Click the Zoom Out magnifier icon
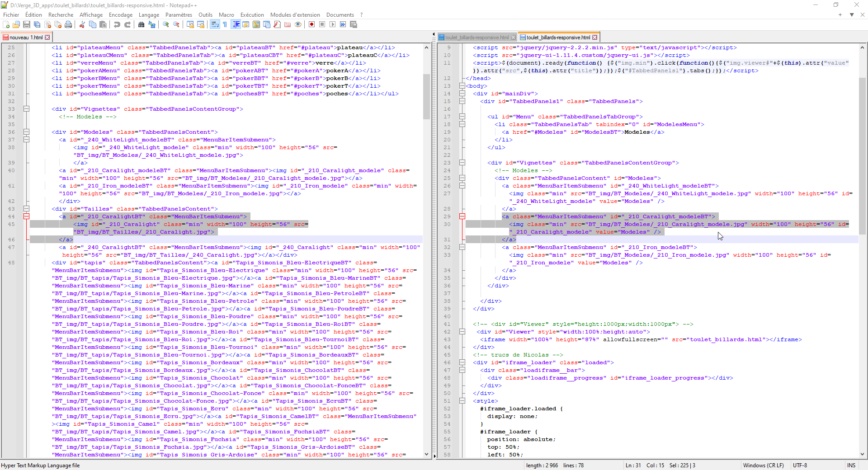This screenshot has height=470, width=868. pos(176,24)
